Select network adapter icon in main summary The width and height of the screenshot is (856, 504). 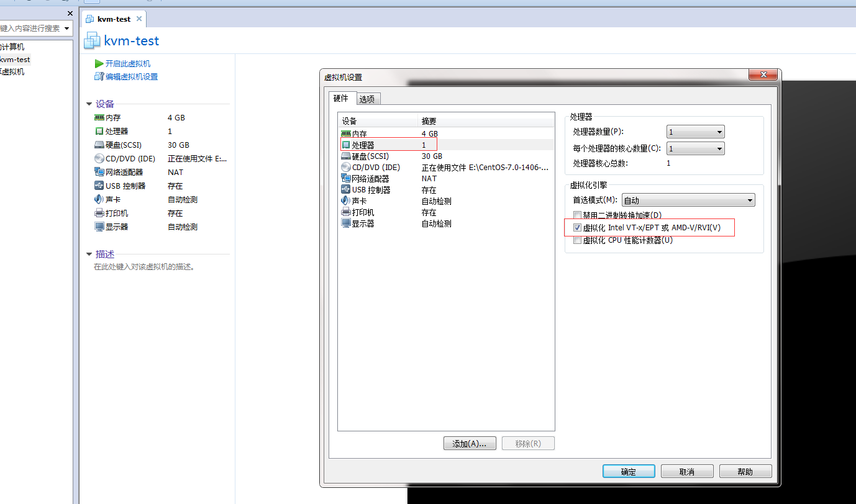(x=99, y=172)
